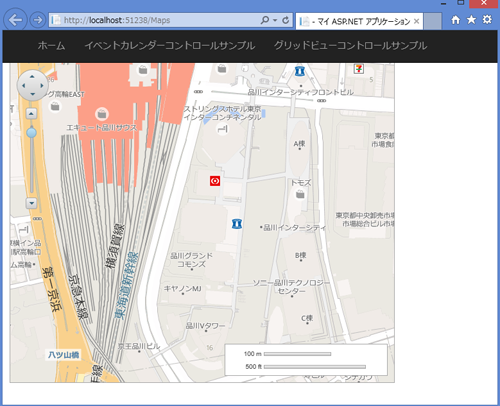Zoom in with the up arrow button above slider
Viewport: 500px width, 406px height.
click(x=31, y=114)
